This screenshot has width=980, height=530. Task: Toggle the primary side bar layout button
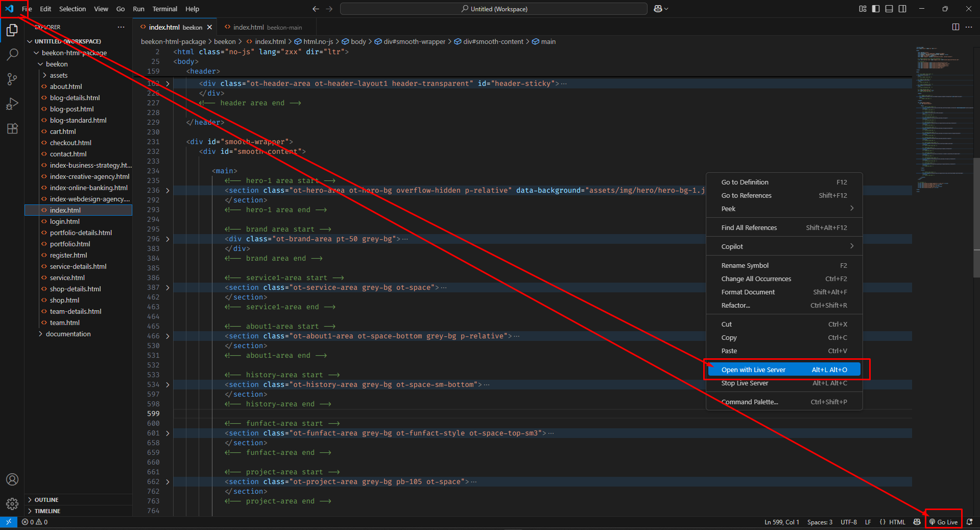coord(876,9)
